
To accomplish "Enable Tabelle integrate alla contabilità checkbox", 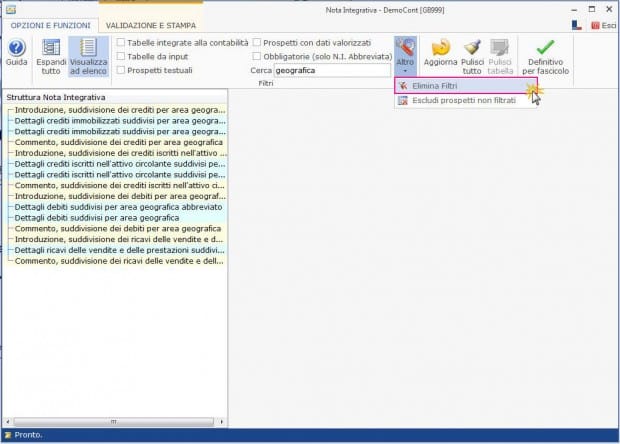I will tap(121, 42).
